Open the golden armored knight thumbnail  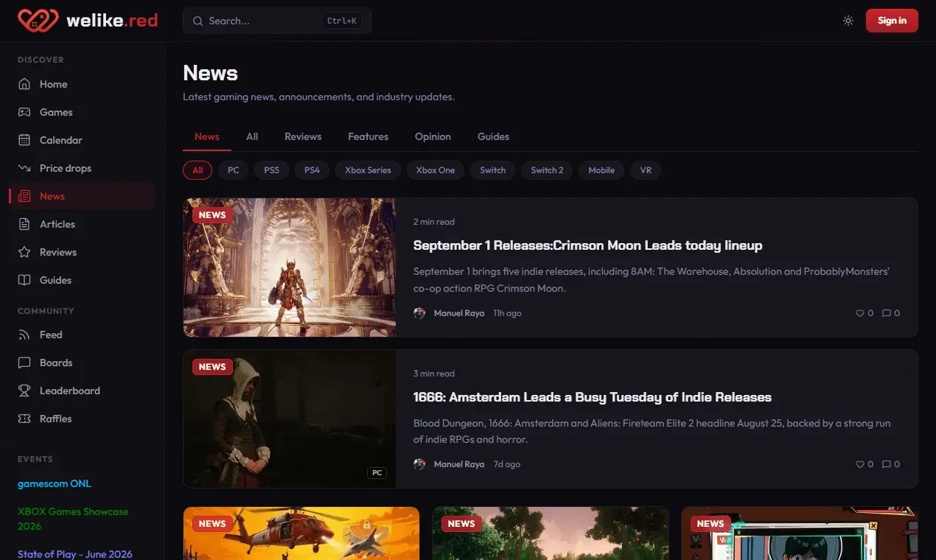290,267
